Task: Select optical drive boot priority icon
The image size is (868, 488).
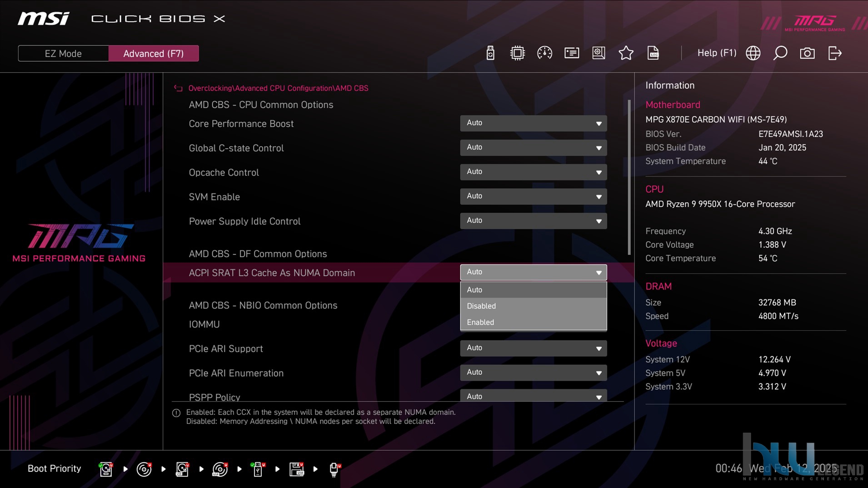Action: pos(144,469)
